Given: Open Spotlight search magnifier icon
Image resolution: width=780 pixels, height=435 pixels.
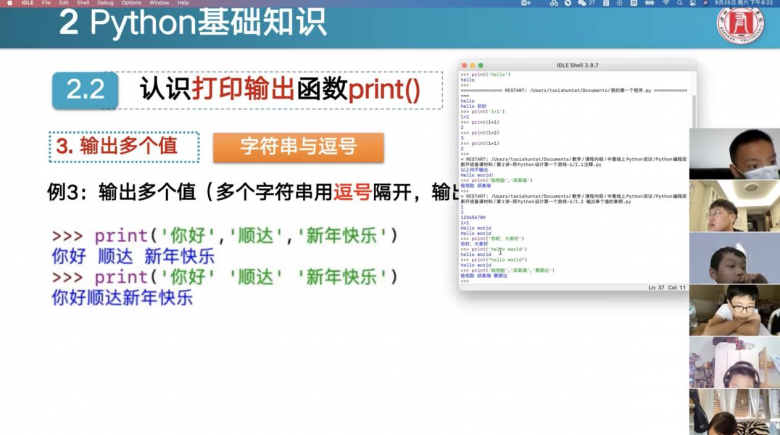Looking at the screenshot, I should (x=680, y=3).
